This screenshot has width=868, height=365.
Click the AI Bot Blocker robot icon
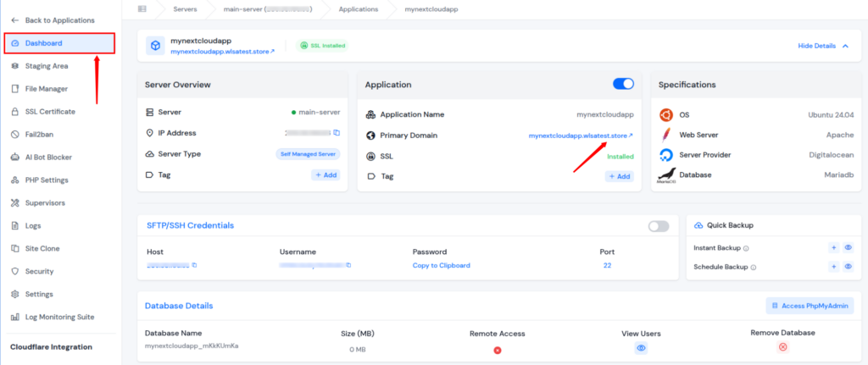pos(15,157)
